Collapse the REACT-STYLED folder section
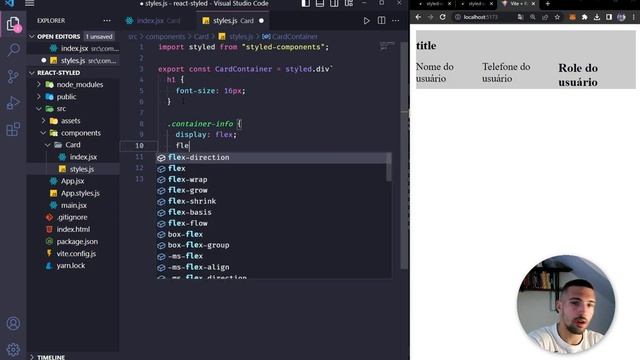Image resolution: width=640 pixels, height=360 pixels. [x=32, y=73]
